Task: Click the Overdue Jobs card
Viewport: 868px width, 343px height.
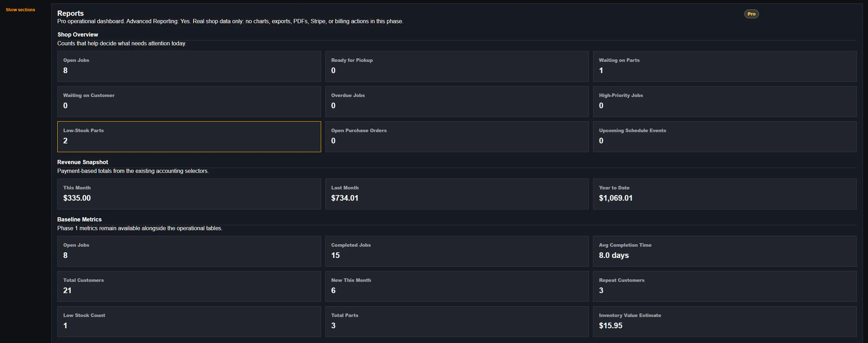Action: 457,102
